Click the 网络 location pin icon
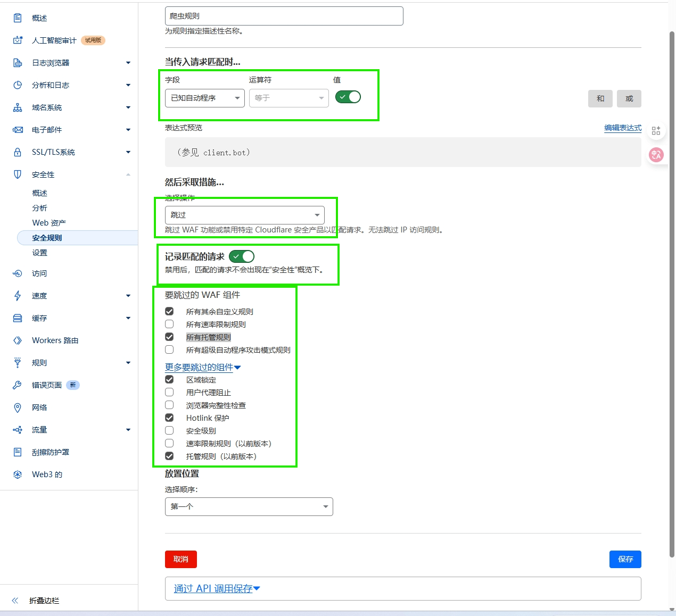Image resolution: width=676 pixels, height=616 pixels. [18, 407]
